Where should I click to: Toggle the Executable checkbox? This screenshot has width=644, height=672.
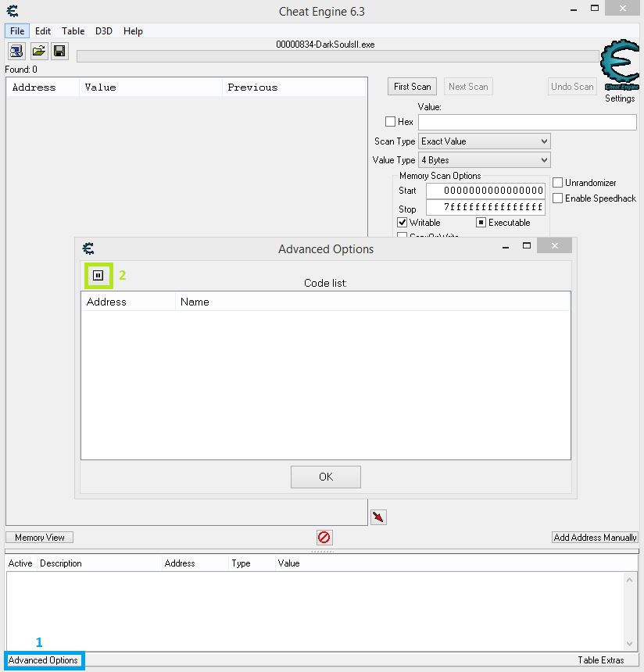tap(481, 223)
